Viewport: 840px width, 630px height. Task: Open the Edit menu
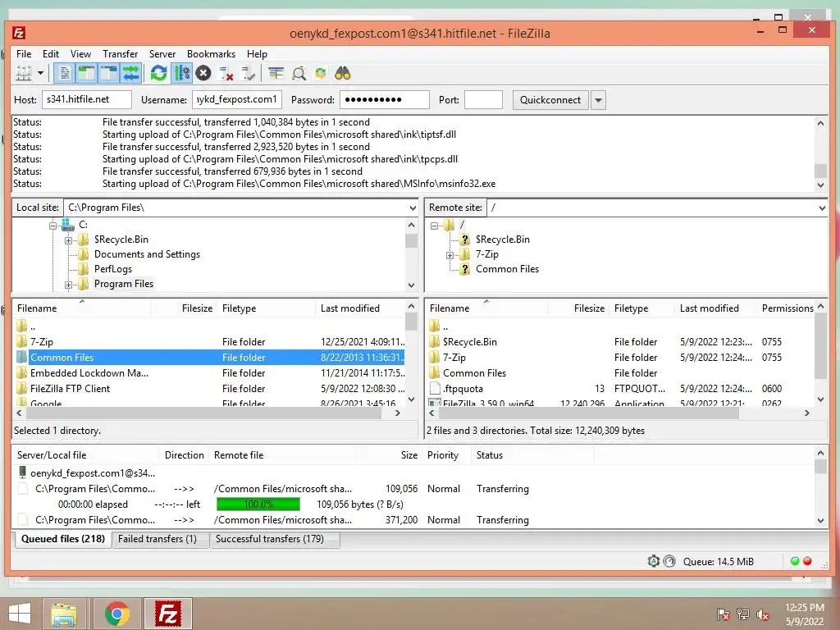click(51, 54)
